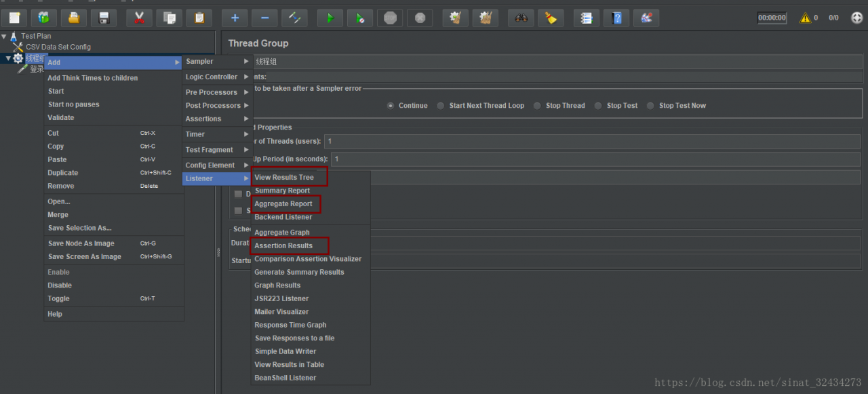Select the Continue radio button
The height and width of the screenshot is (394, 868).
click(x=391, y=106)
